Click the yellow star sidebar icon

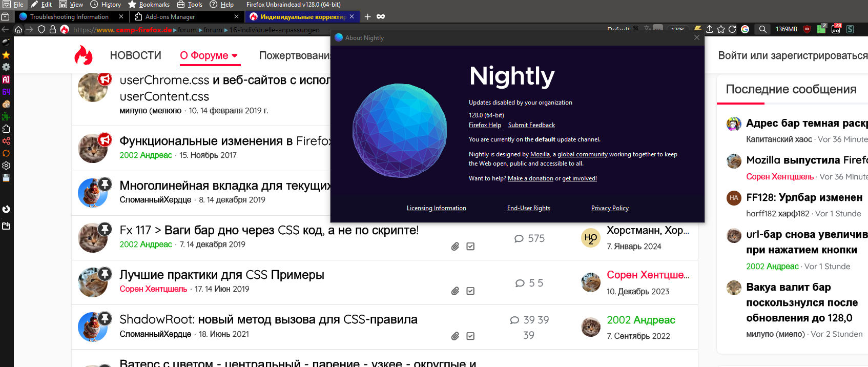pos(6,55)
